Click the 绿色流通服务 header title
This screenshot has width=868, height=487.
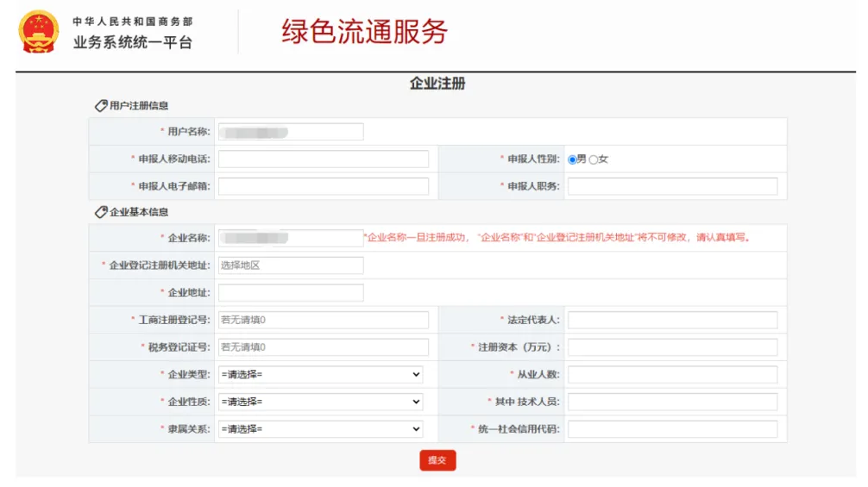[364, 32]
